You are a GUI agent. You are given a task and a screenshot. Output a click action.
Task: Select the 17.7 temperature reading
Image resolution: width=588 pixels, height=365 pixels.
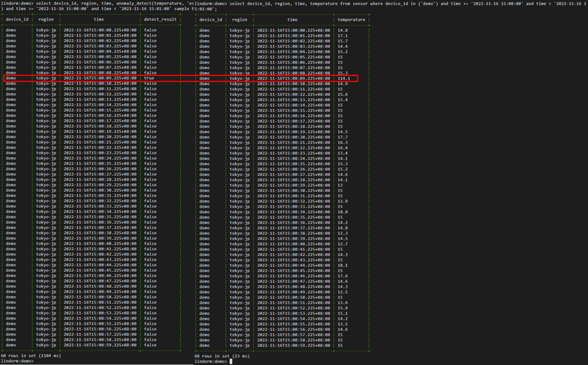[x=342, y=137]
